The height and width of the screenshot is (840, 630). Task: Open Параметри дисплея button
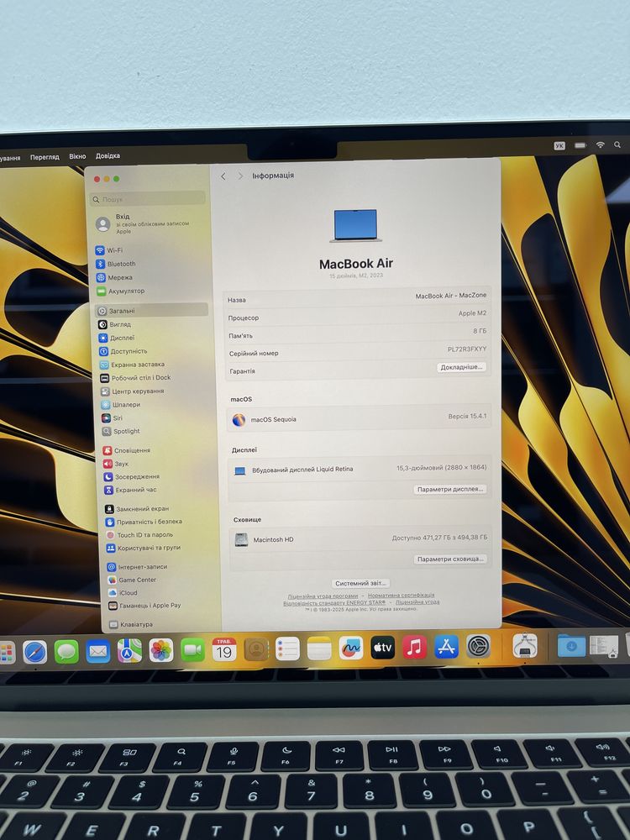tap(450, 489)
